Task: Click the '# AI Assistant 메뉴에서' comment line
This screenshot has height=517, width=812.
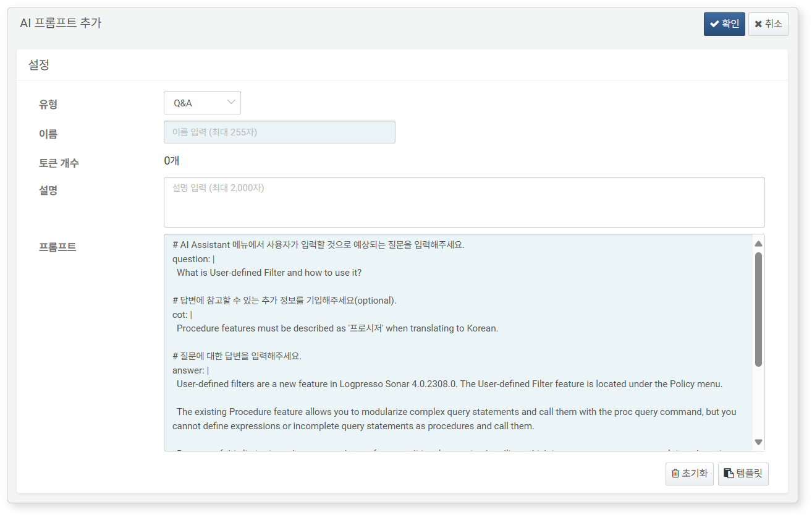Action: click(318, 245)
